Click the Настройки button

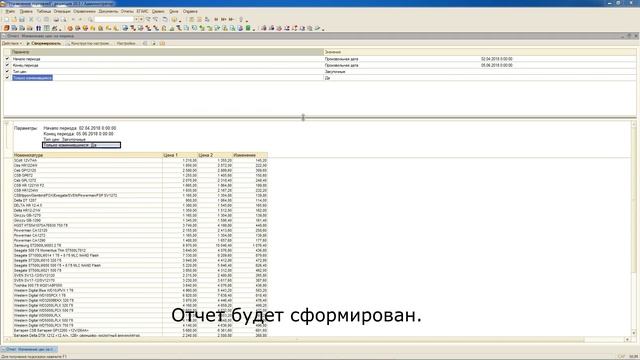(x=126, y=43)
